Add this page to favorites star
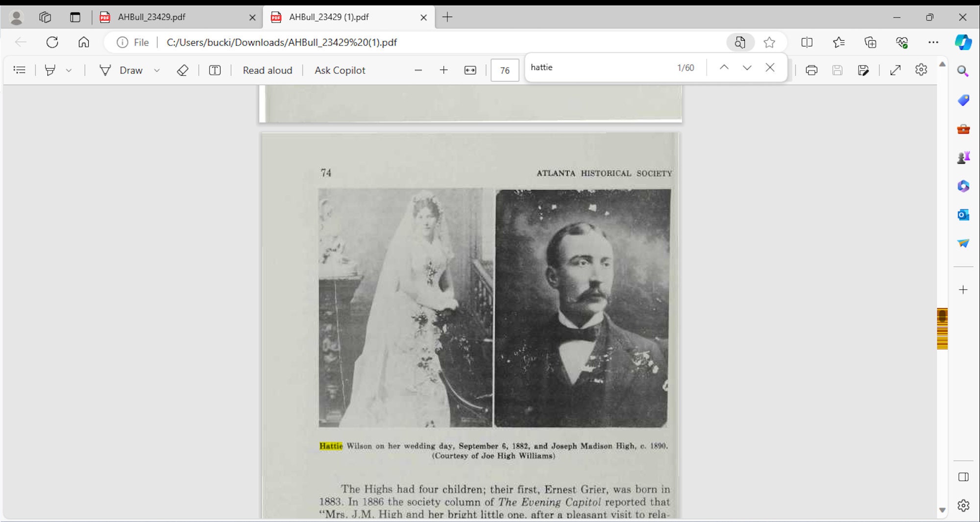The height and width of the screenshot is (522, 980). pos(769,43)
